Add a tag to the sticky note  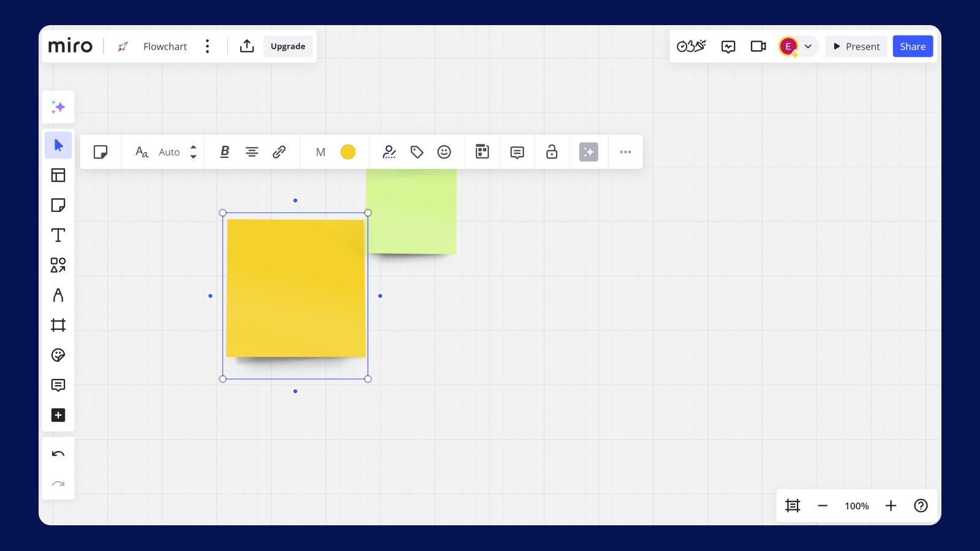[417, 152]
